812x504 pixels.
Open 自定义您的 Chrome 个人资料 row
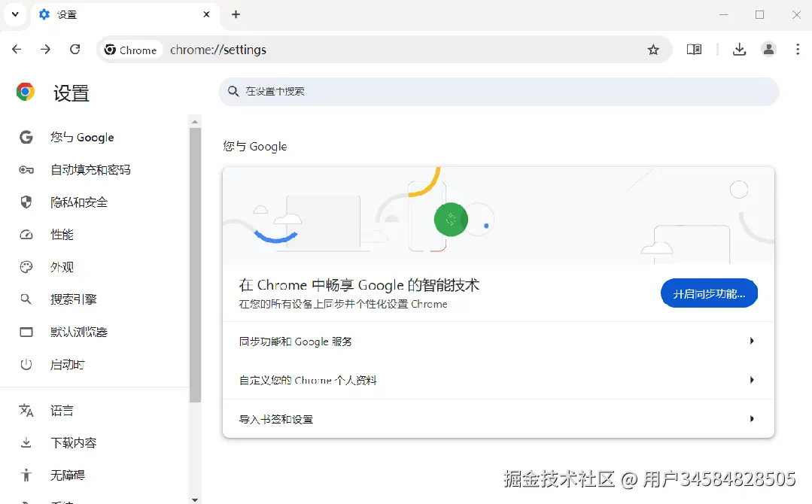(498, 380)
